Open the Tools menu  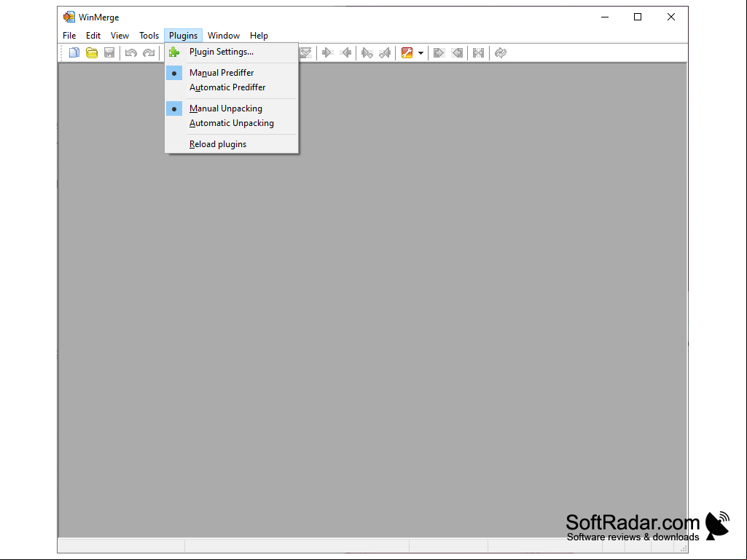[x=149, y=36]
